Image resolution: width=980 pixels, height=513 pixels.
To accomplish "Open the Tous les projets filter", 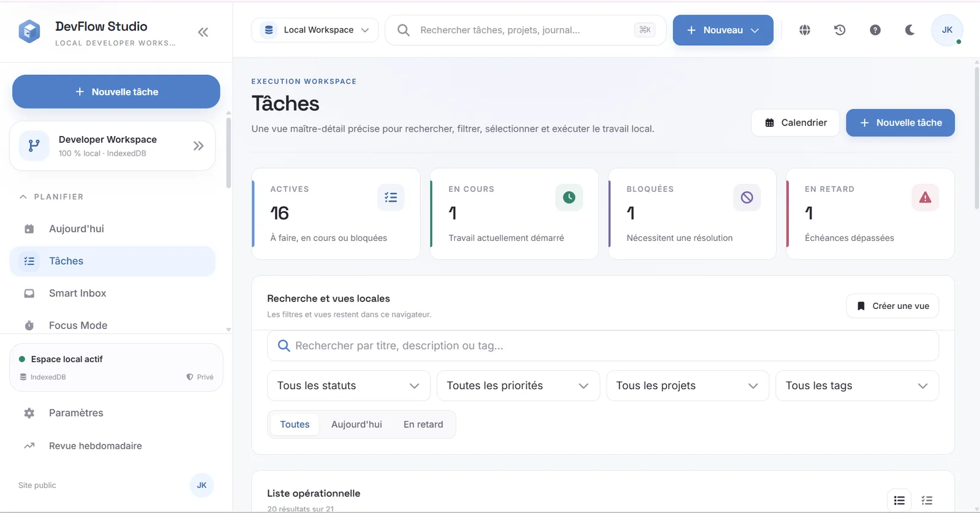I will pos(687,386).
